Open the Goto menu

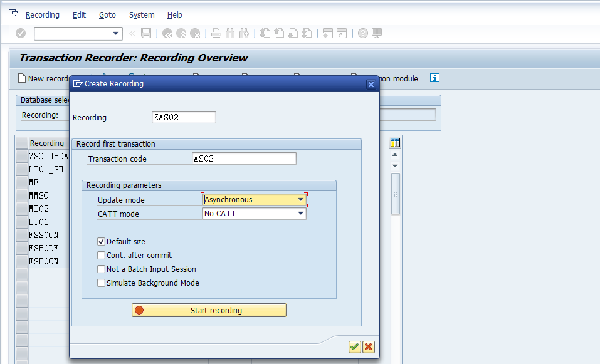(107, 14)
